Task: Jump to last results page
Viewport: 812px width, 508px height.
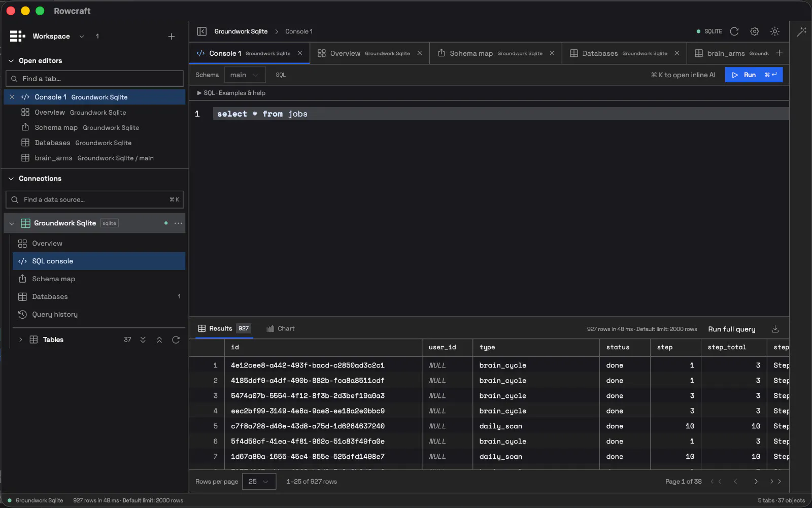Action: (x=775, y=482)
